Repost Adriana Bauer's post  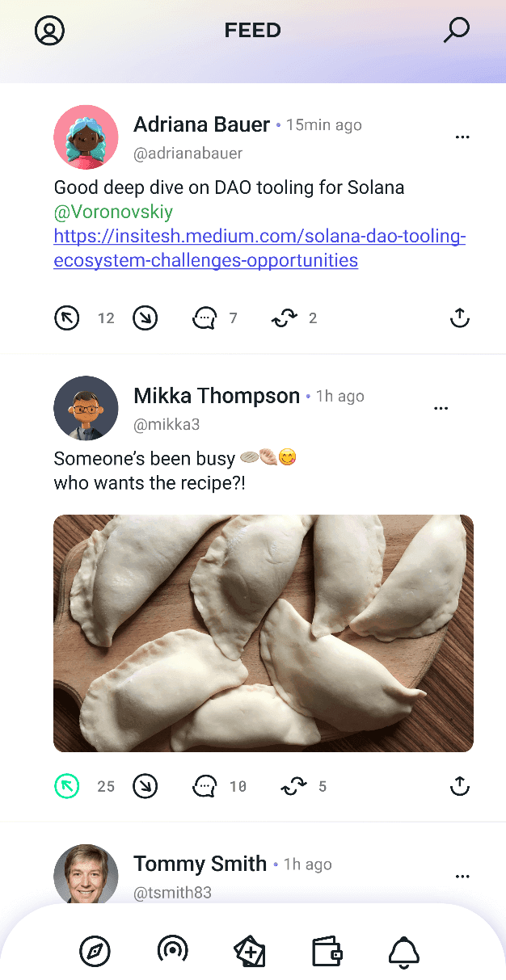pyautogui.click(x=284, y=318)
